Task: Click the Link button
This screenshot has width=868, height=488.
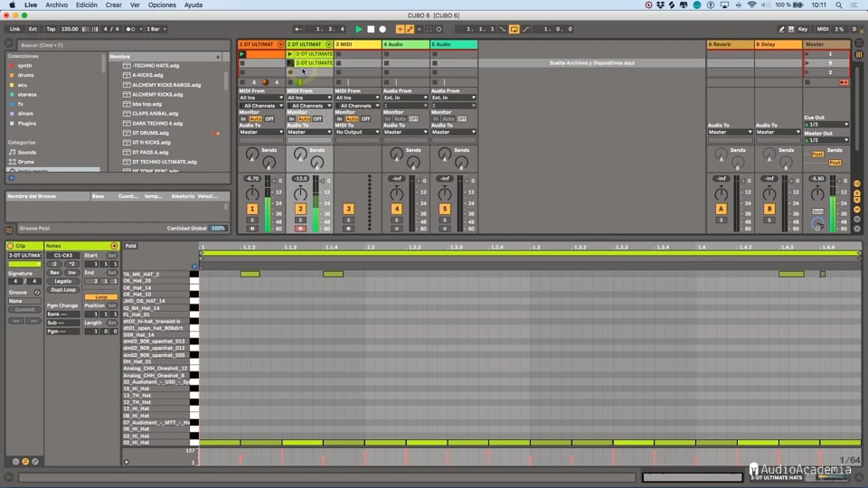Action: [x=15, y=29]
